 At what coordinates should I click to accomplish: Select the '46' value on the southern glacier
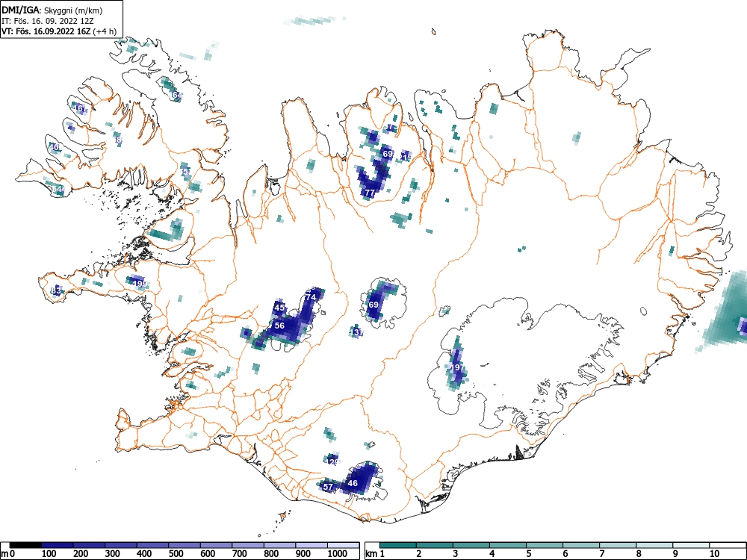[x=353, y=483]
